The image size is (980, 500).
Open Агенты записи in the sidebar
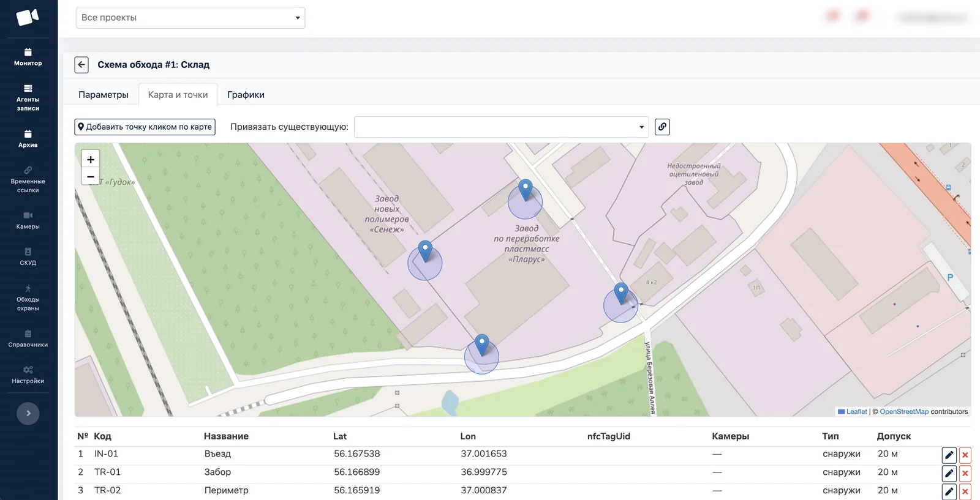coord(28,98)
